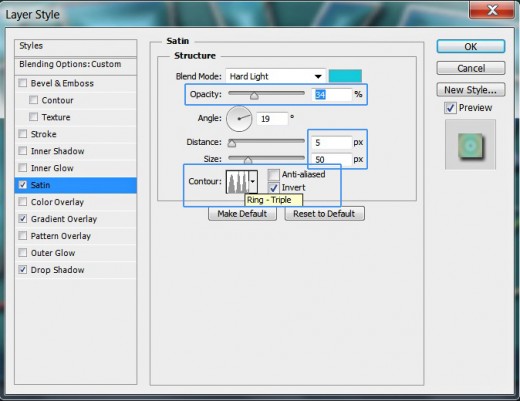Image resolution: width=520 pixels, height=401 pixels.
Task: Close the Layer Style dialog
Action: (492, 10)
